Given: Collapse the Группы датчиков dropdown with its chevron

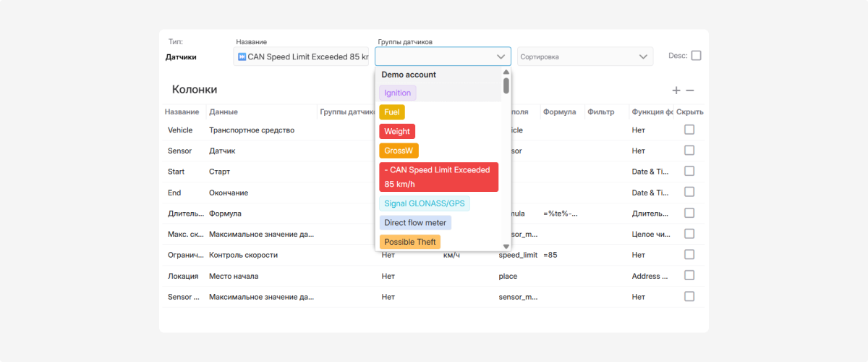Looking at the screenshot, I should point(501,56).
